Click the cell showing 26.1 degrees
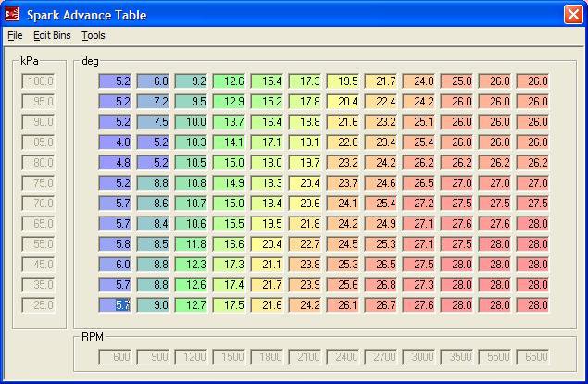 (x=344, y=304)
